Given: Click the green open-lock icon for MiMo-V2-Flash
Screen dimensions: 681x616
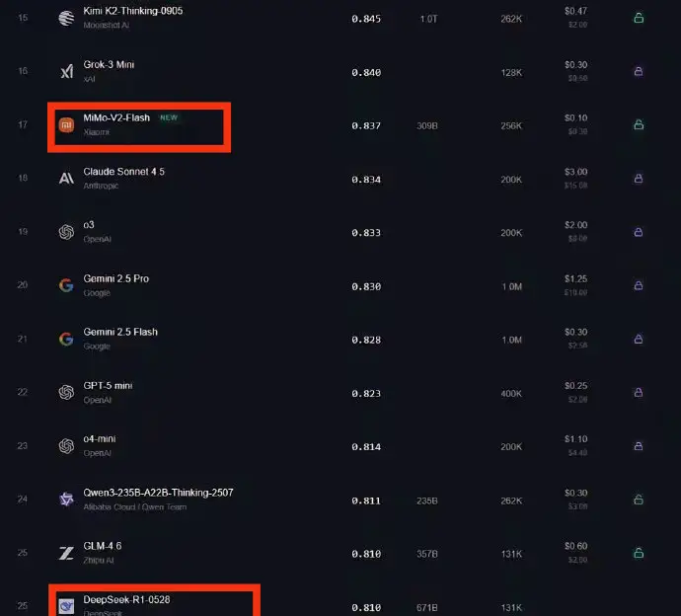Looking at the screenshot, I should tap(639, 124).
